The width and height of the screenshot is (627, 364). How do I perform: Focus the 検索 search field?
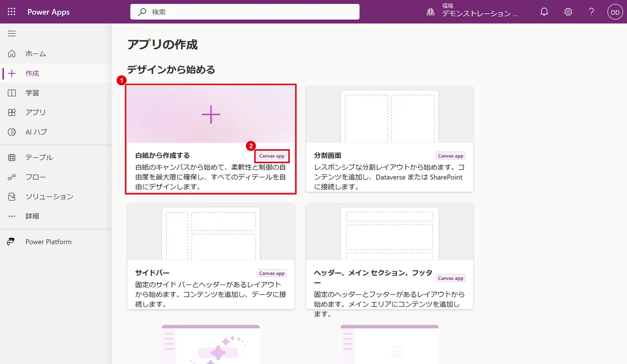pos(245,12)
